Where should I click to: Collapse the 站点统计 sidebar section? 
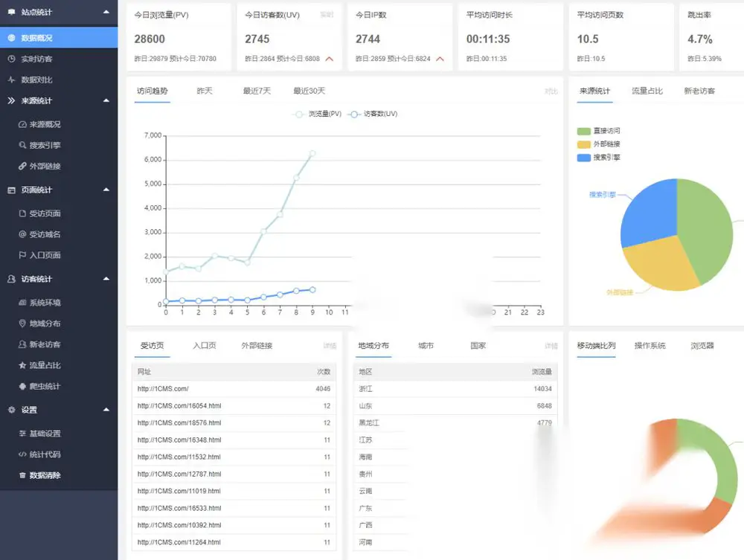pos(106,12)
